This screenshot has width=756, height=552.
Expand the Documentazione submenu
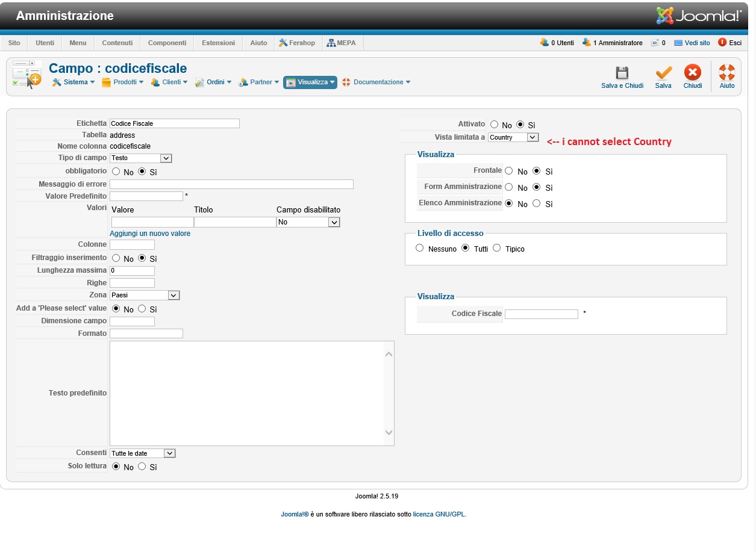tap(408, 82)
